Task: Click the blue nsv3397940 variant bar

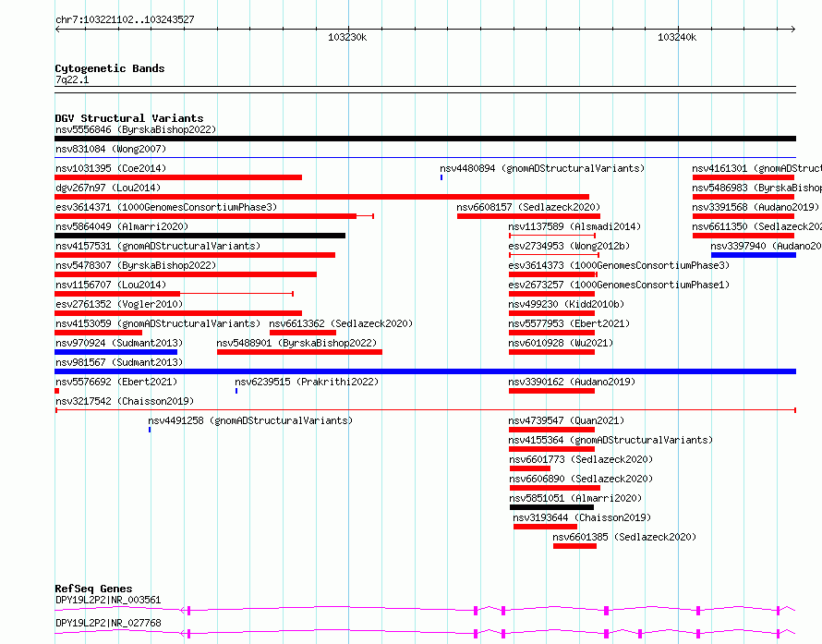Action: [754, 255]
